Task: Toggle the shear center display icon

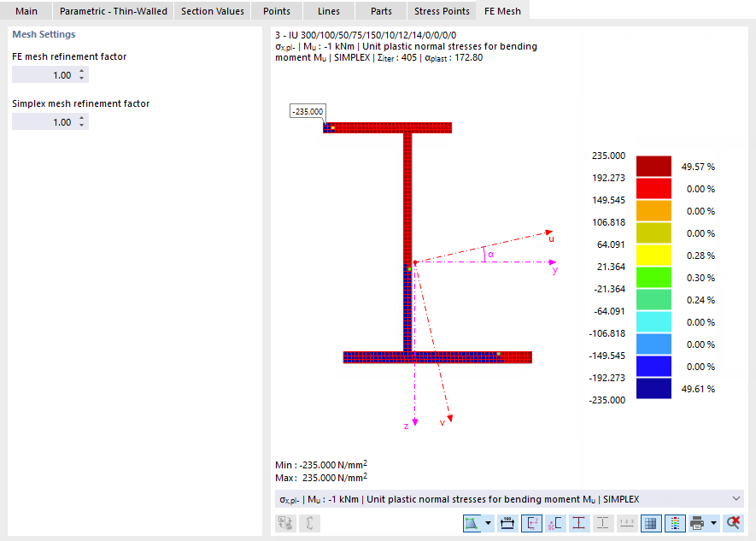Action: click(x=555, y=523)
